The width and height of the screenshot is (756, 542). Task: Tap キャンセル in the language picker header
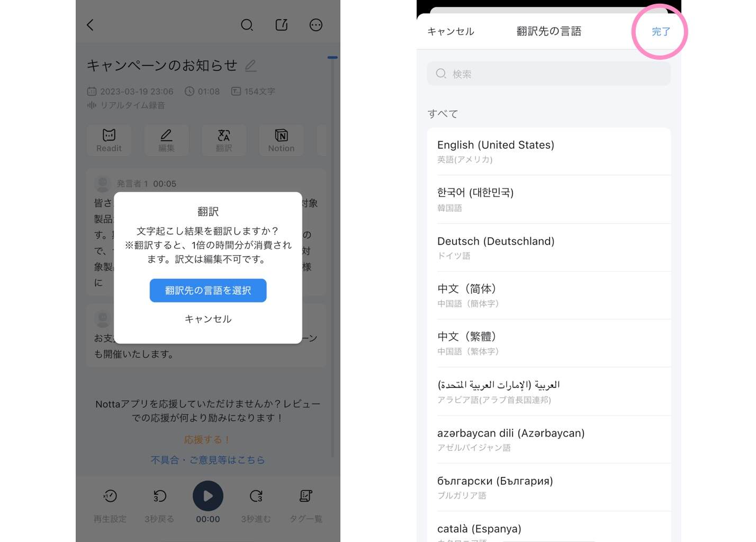(x=451, y=32)
